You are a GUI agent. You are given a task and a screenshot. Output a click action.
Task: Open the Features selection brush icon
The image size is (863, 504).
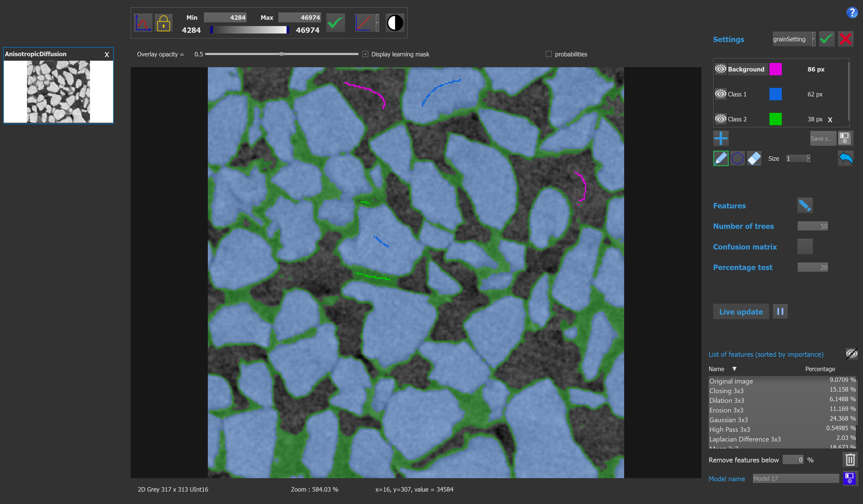(805, 205)
